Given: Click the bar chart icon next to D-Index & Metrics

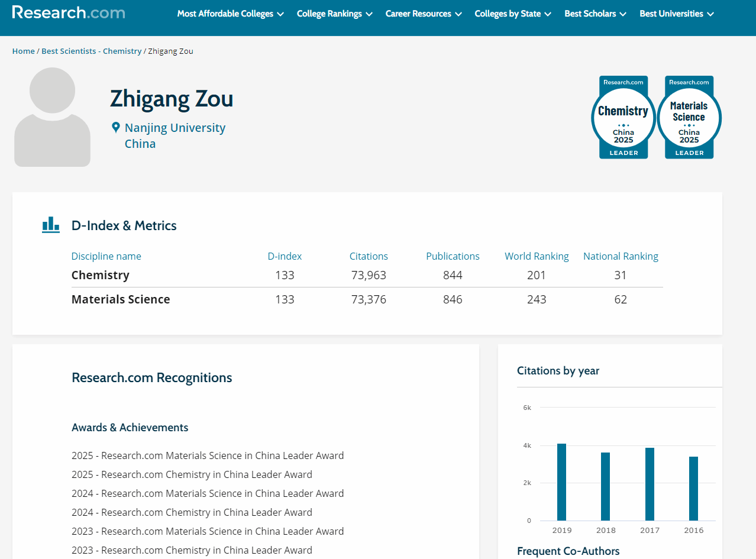Looking at the screenshot, I should (x=51, y=225).
